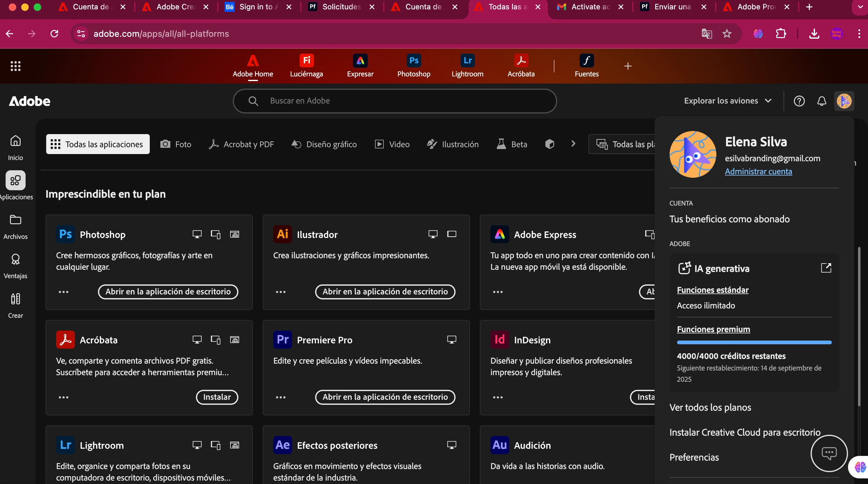Viewport: 868px width, 484px height.
Task: Open IA generativa external link icon
Action: tap(826, 268)
